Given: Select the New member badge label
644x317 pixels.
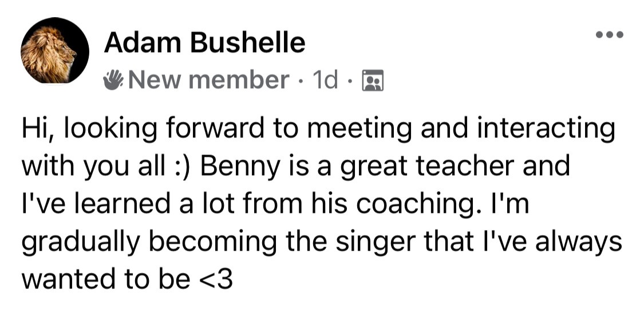Looking at the screenshot, I should pyautogui.click(x=208, y=80).
